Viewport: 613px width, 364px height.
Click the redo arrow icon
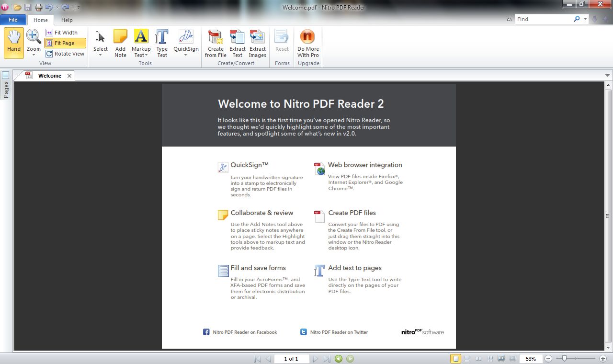click(66, 7)
